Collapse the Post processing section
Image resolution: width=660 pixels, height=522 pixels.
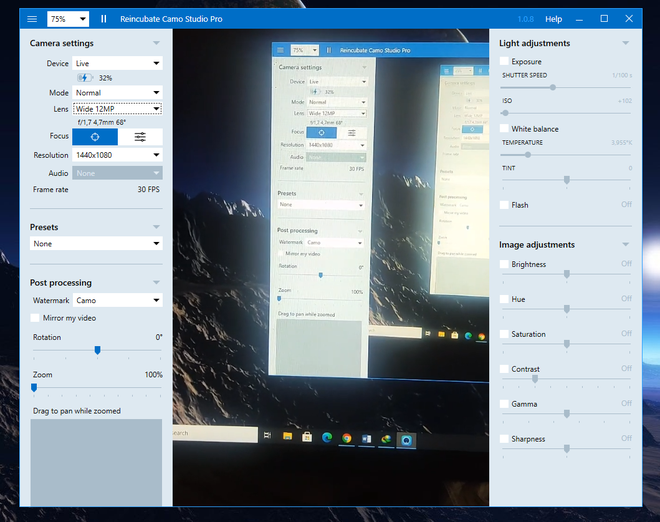point(156,282)
